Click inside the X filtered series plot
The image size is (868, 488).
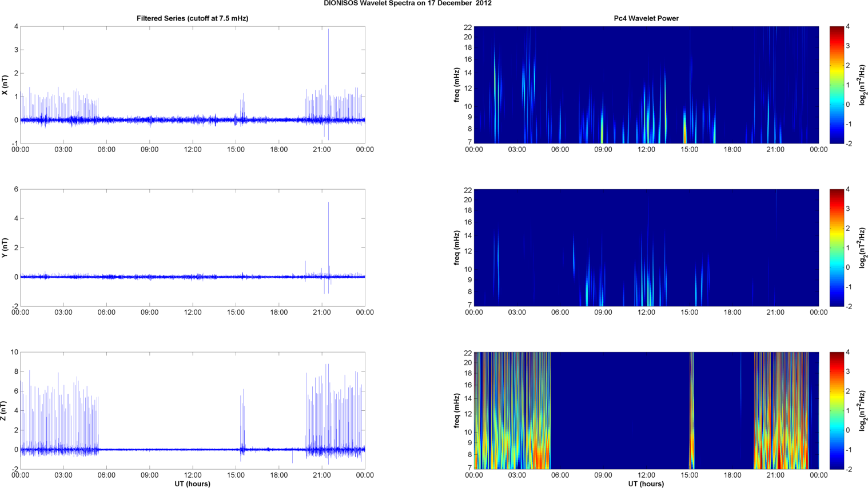tap(193, 85)
